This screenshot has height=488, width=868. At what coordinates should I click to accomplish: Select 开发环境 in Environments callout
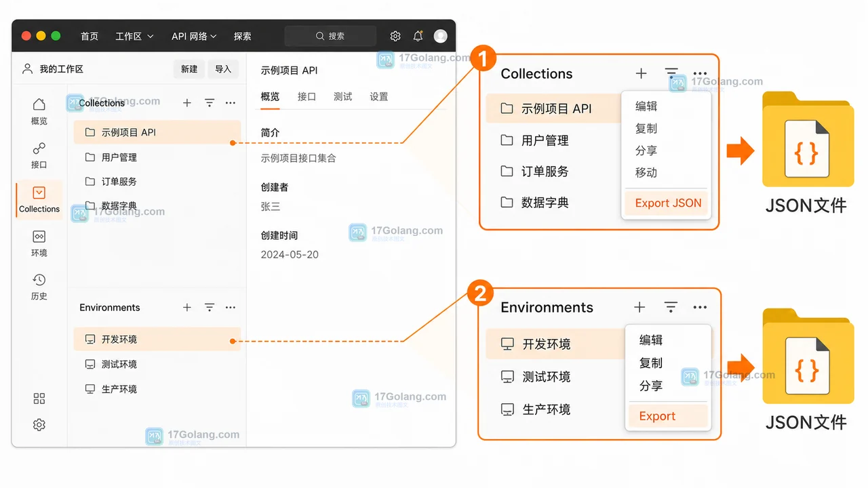pos(555,344)
